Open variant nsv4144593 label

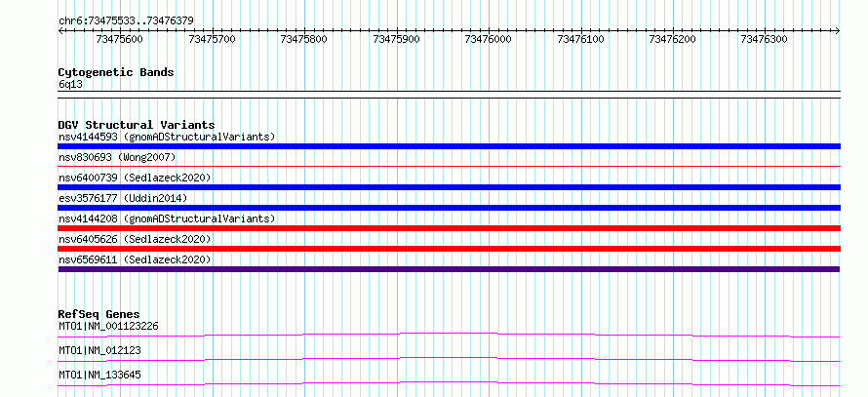point(167,137)
